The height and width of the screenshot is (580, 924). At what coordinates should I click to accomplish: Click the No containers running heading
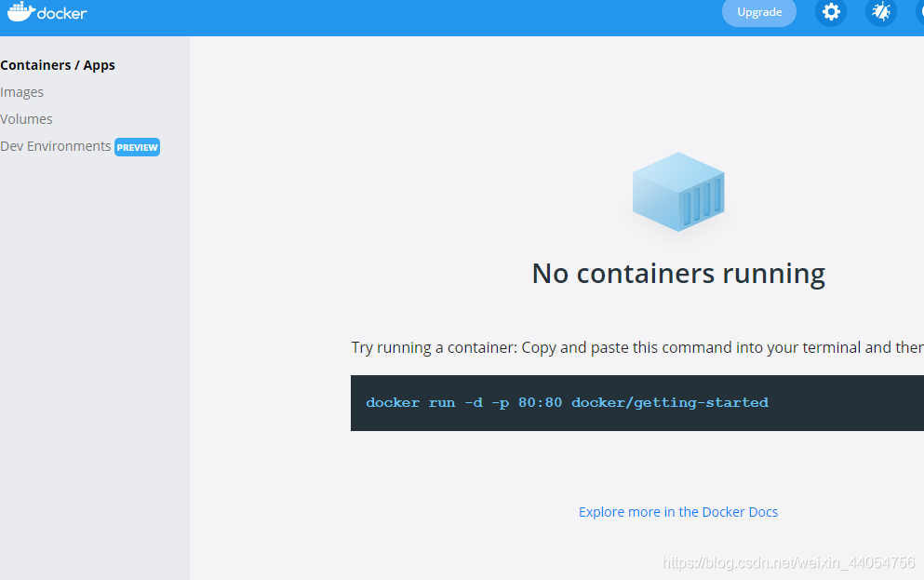(678, 274)
